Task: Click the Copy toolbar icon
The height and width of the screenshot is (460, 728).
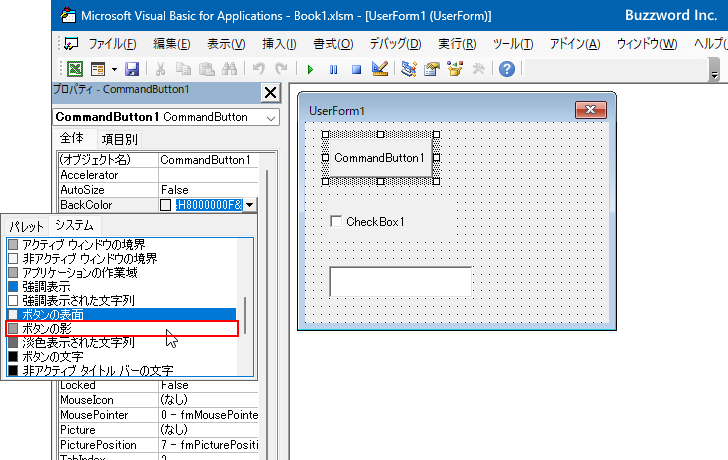Action: pyautogui.click(x=183, y=69)
